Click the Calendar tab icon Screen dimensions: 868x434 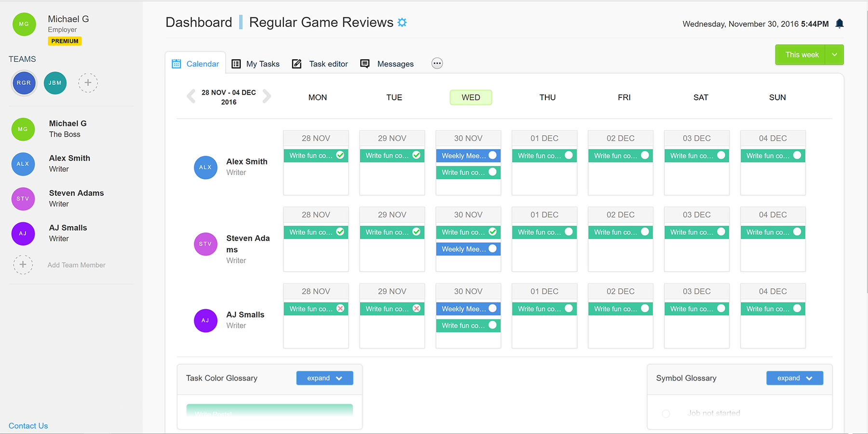click(176, 64)
